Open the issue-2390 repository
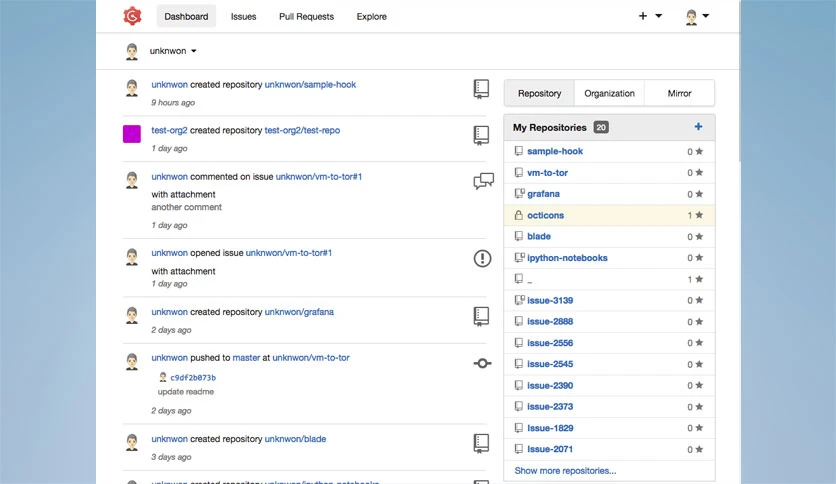The width and height of the screenshot is (836, 484). [550, 385]
